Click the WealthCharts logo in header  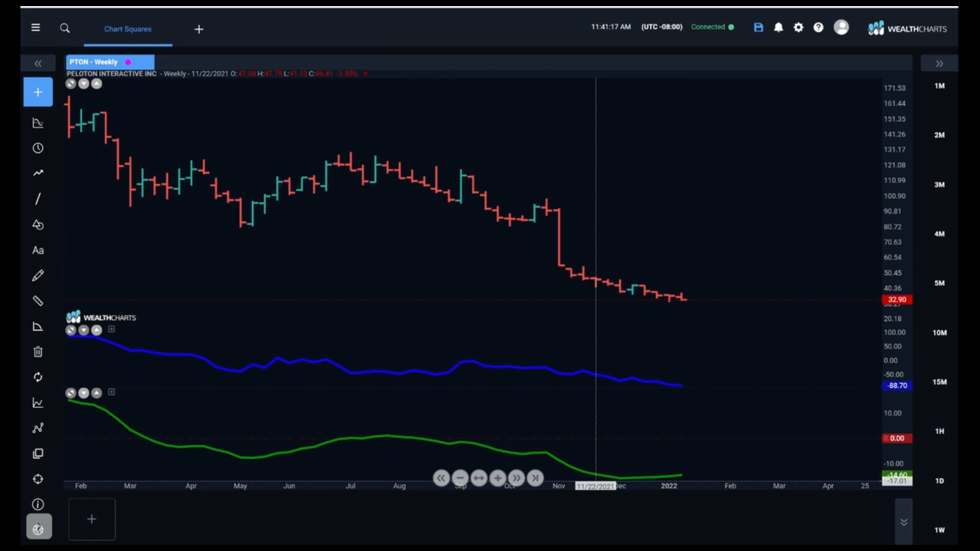[x=907, y=29]
